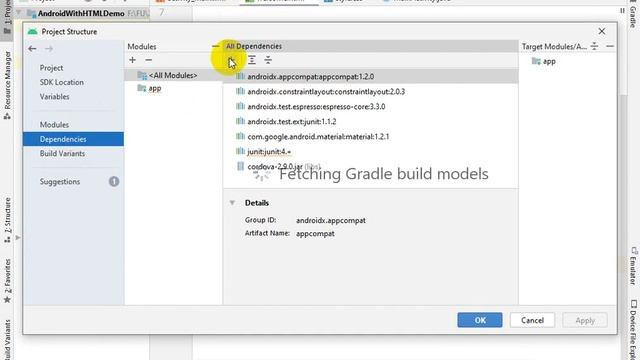This screenshot has height=360, width=640.
Task: Select Dependencies in sidebar
Action: pos(73,139)
